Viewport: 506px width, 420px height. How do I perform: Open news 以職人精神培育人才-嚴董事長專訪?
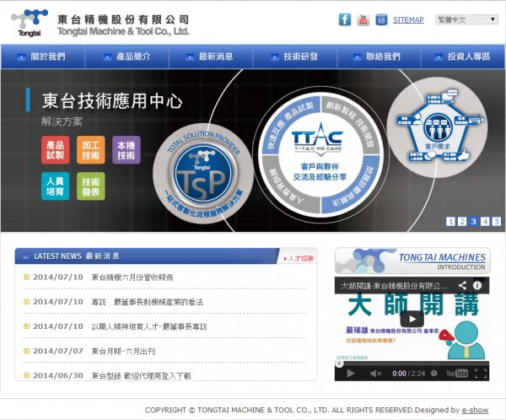[x=149, y=326]
